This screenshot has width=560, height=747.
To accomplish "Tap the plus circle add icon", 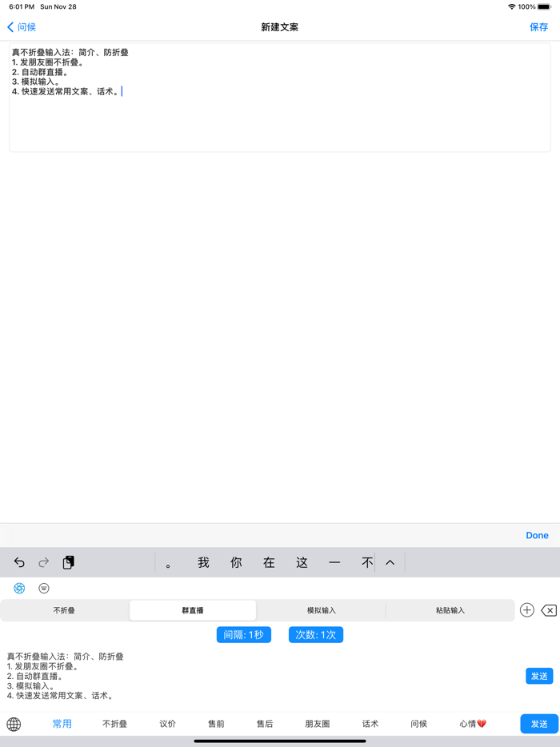I will pyautogui.click(x=526, y=610).
